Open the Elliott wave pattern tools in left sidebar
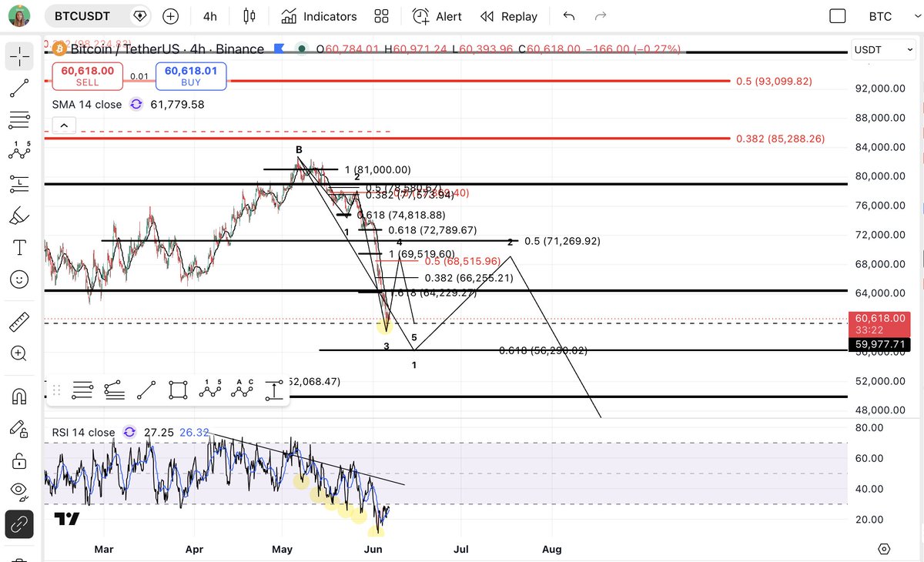The image size is (924, 562). (19, 151)
